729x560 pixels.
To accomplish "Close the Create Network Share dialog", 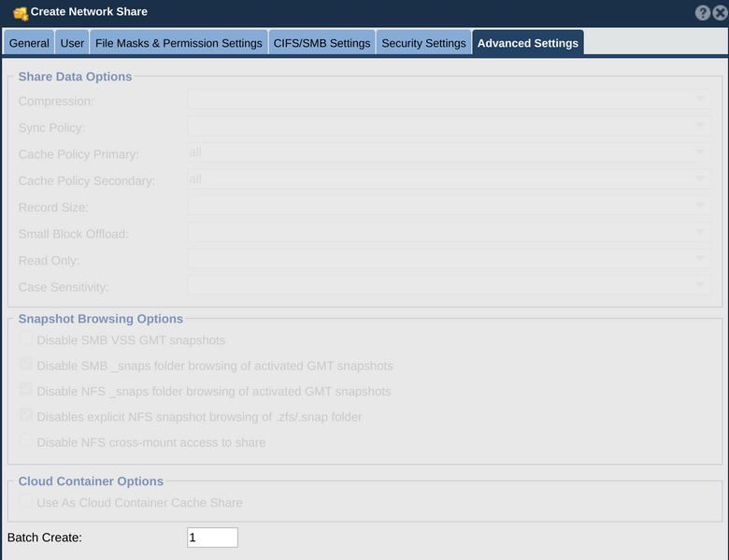I will [721, 12].
